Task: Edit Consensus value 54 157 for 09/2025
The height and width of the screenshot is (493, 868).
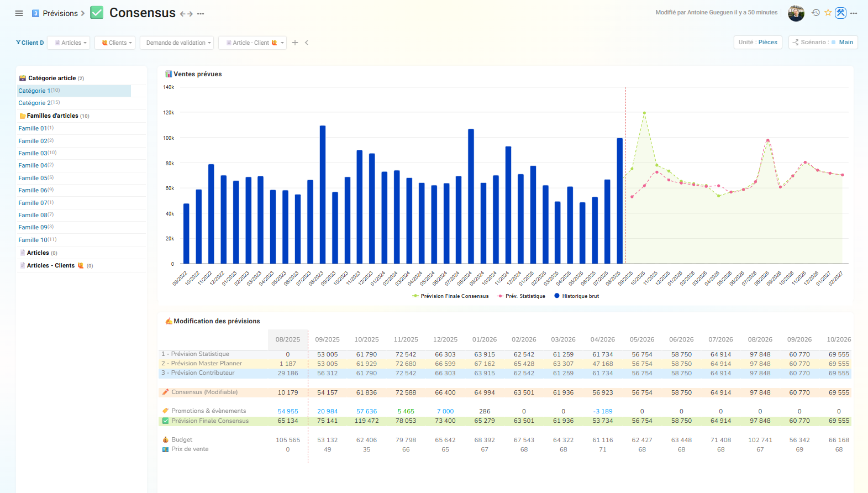Action: click(328, 392)
